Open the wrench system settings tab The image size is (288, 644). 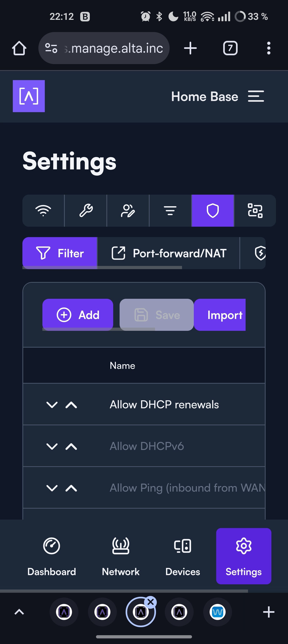[86, 210]
